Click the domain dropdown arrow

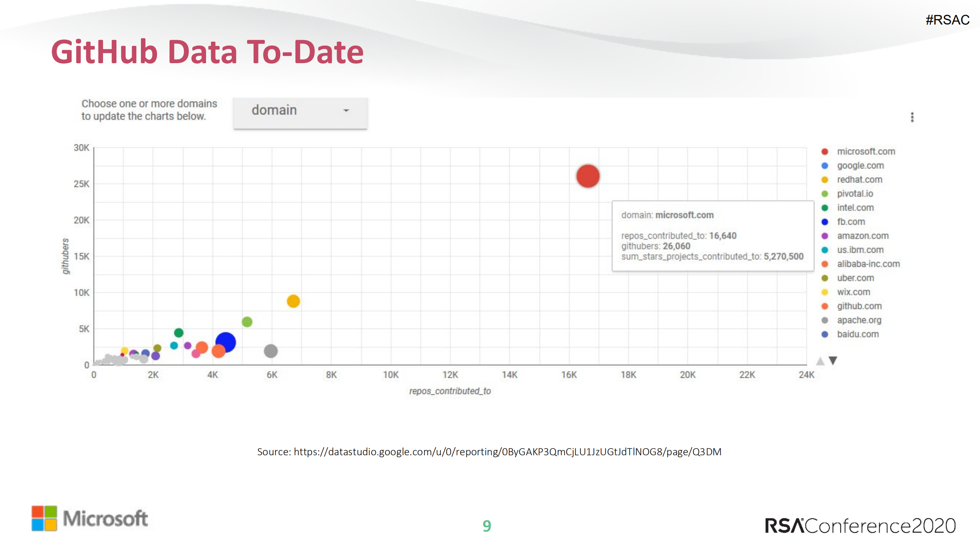tap(346, 111)
